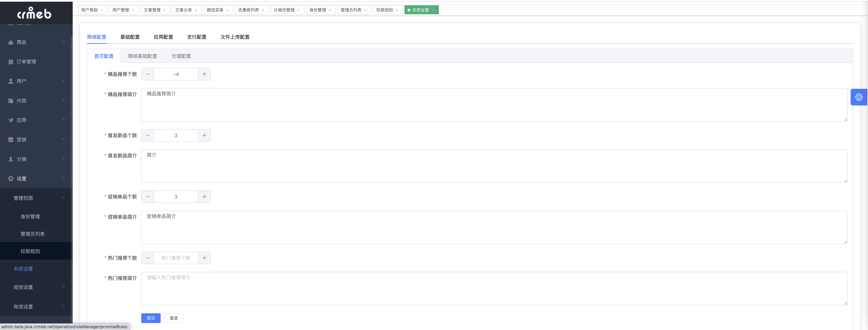Image resolution: width=868 pixels, height=330 pixels.
Task: Click the 精品推荐个数 value field
Action: click(x=176, y=74)
